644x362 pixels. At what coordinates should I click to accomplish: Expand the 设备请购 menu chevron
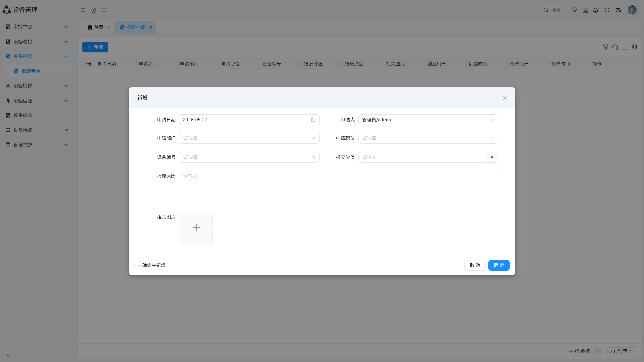66,130
